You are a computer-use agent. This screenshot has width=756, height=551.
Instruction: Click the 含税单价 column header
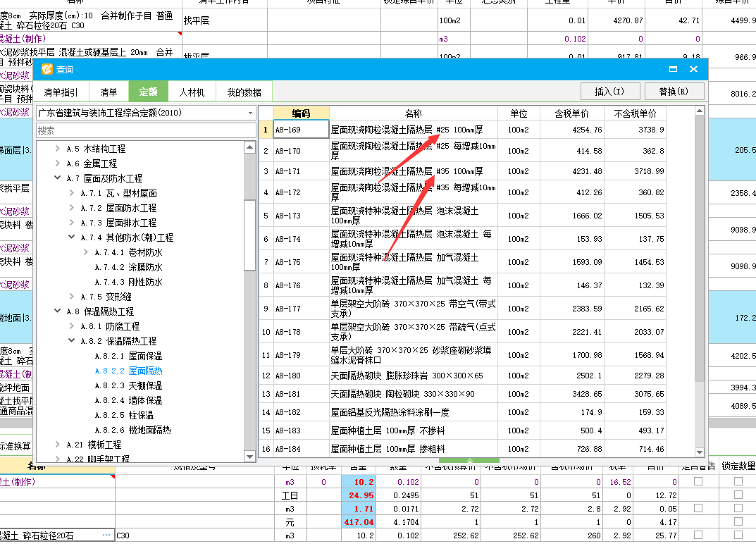click(571, 113)
